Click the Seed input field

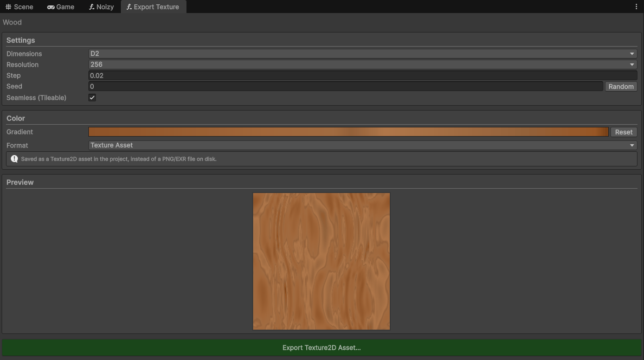click(x=345, y=86)
